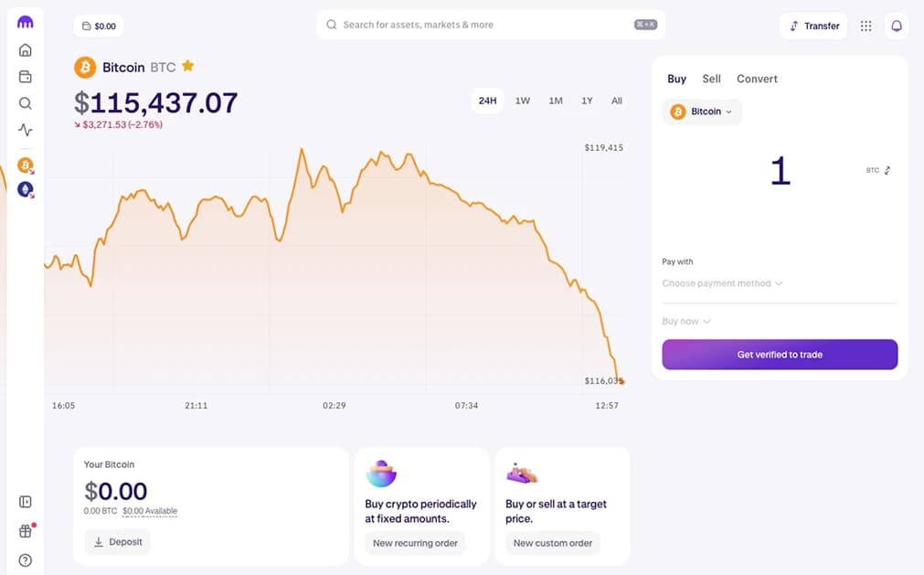Switch to the Sell tab
Screen dimensions: 924x575
[x=711, y=79]
